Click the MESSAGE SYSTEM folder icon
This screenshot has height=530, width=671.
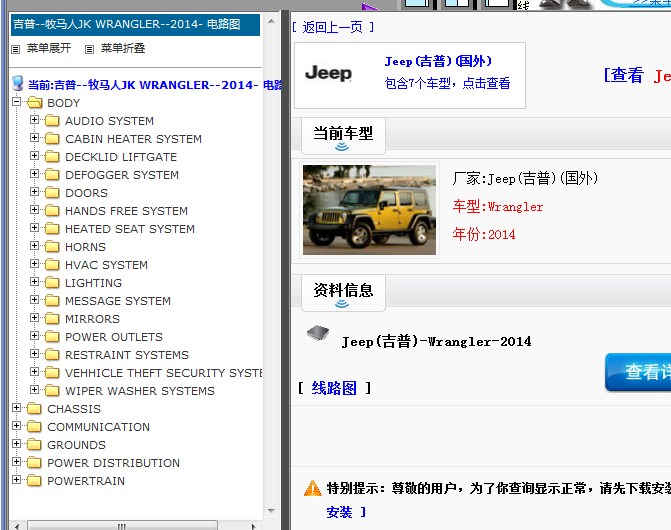click(52, 300)
